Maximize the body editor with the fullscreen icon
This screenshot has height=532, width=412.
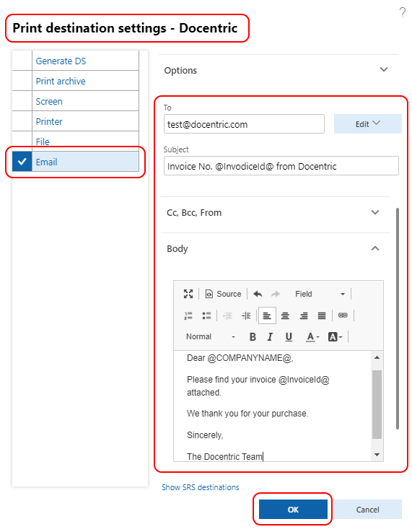[188, 294]
